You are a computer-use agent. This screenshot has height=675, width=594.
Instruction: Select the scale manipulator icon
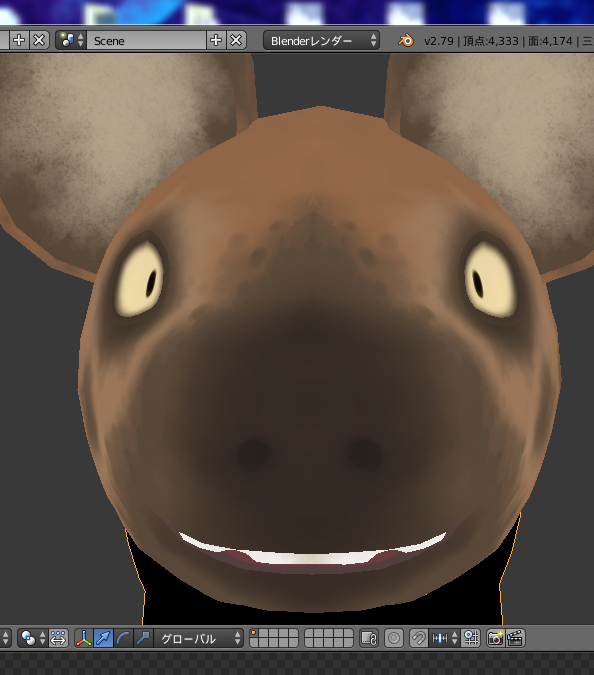(143, 638)
